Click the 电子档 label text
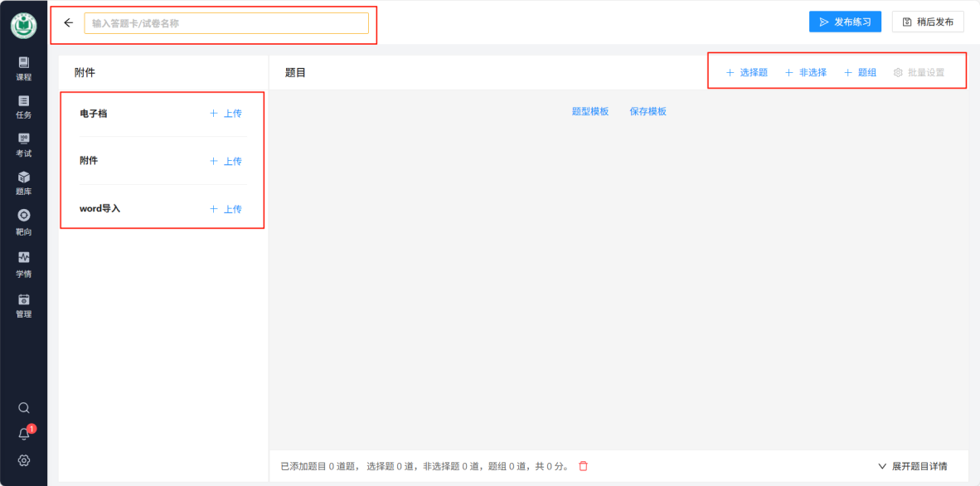 pos(93,114)
